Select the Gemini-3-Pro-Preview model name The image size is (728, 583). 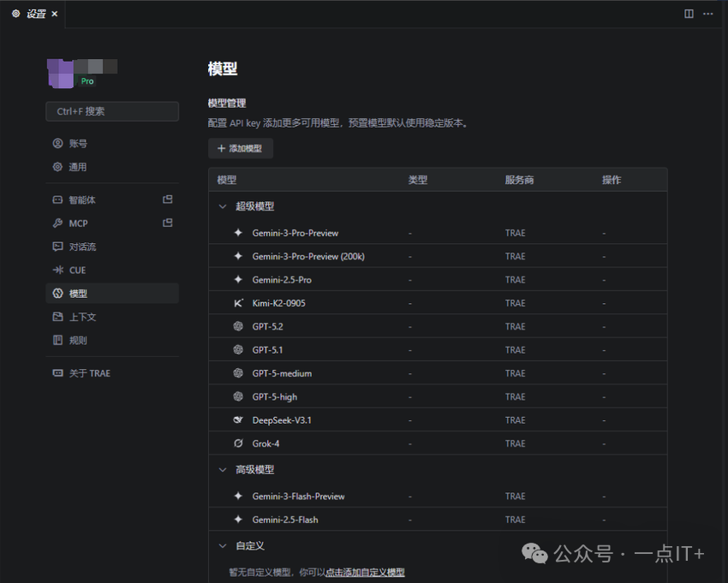point(295,233)
